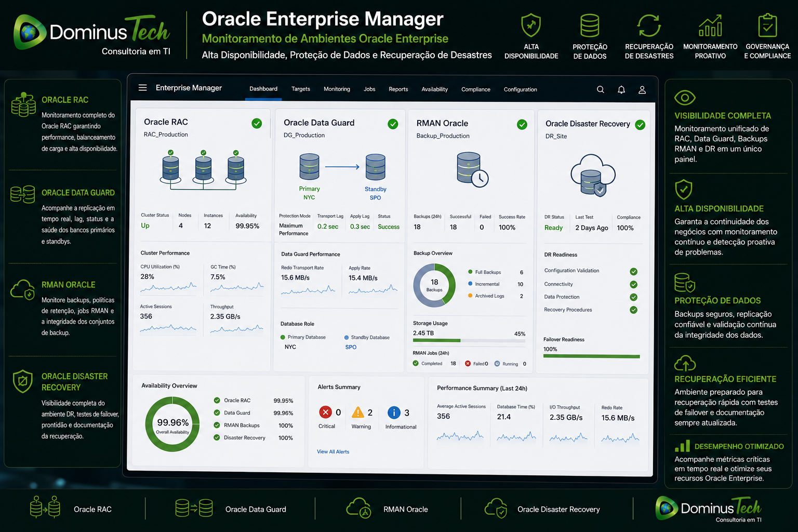798x532 pixels.
Task: Click the "Ready" DR status value
Action: click(553, 228)
